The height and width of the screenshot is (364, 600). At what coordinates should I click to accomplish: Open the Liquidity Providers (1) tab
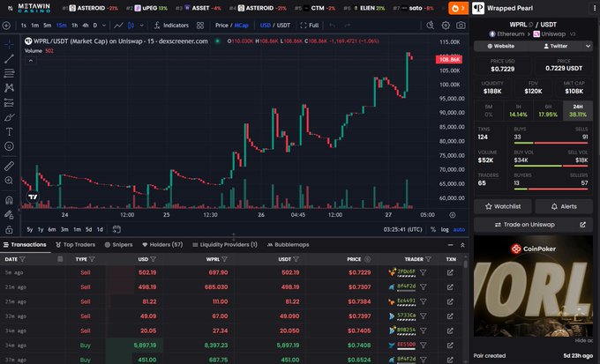(225, 245)
